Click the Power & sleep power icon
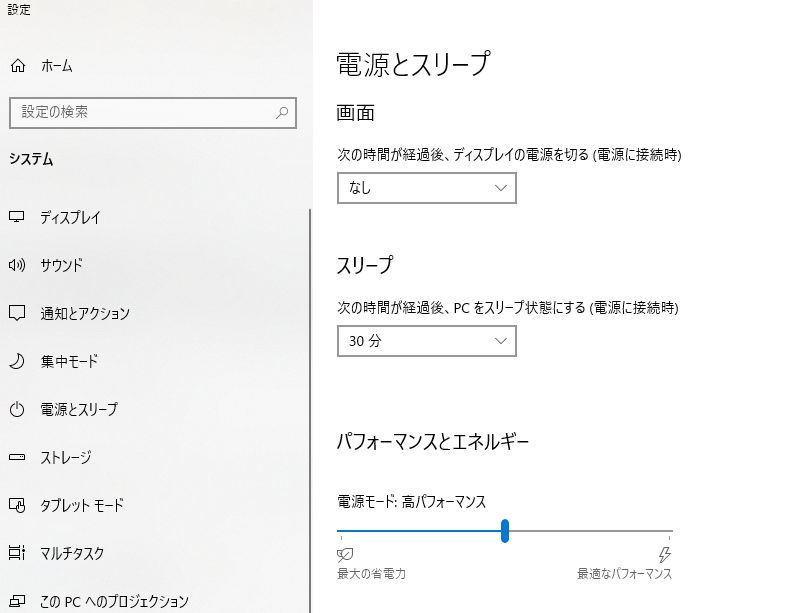The width and height of the screenshot is (799, 613). coord(17,409)
